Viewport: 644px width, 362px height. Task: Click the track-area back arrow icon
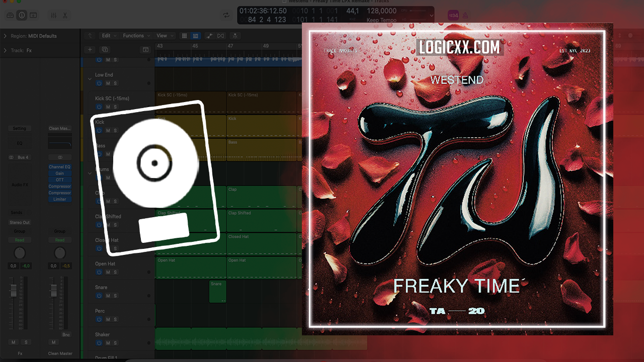click(90, 36)
